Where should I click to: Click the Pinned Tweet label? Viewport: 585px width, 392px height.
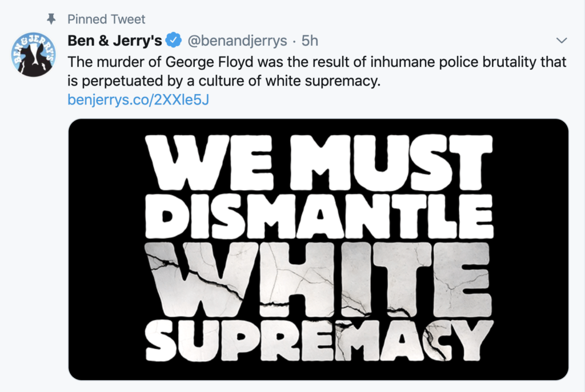106,19
